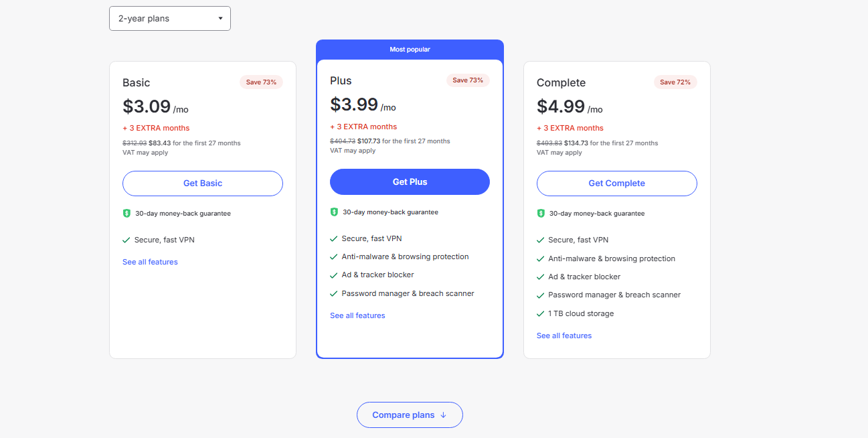This screenshot has height=438, width=868.
Task: Click the green shield icon in Complete plan
Action: pyautogui.click(x=541, y=213)
